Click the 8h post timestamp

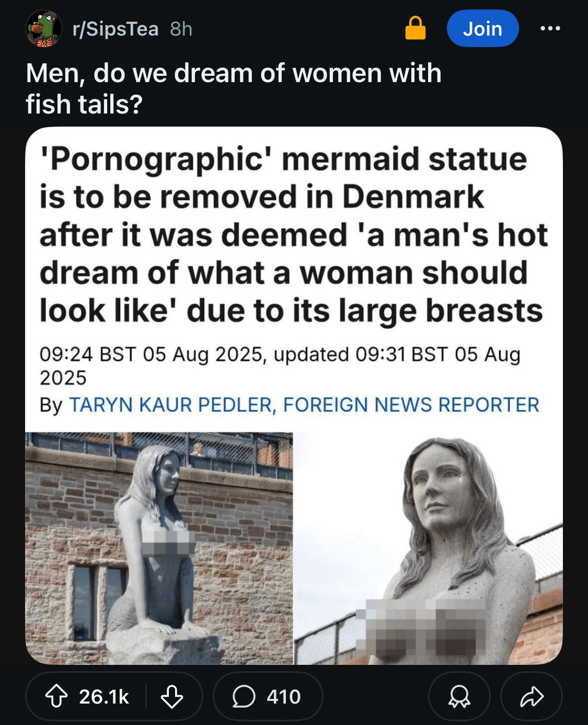181,29
